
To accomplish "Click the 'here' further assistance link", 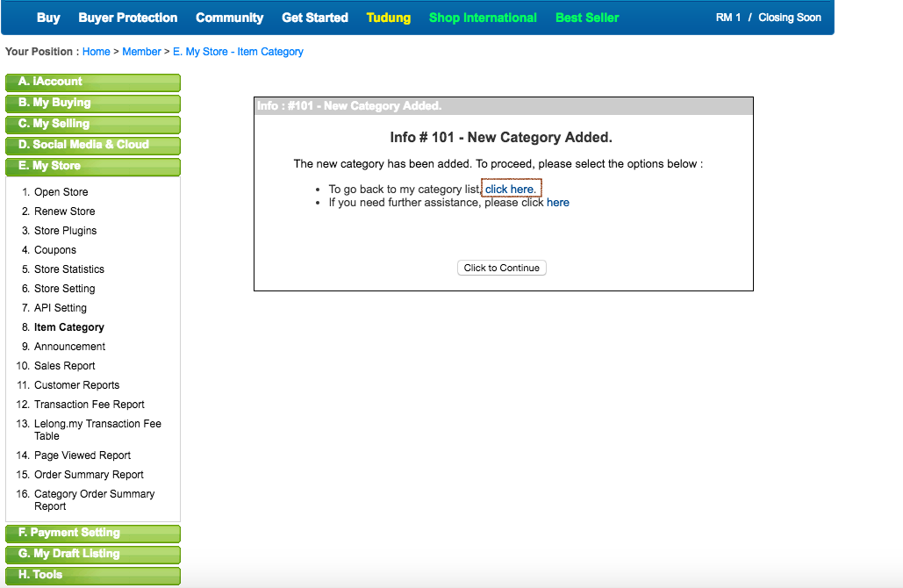I will tap(558, 203).
